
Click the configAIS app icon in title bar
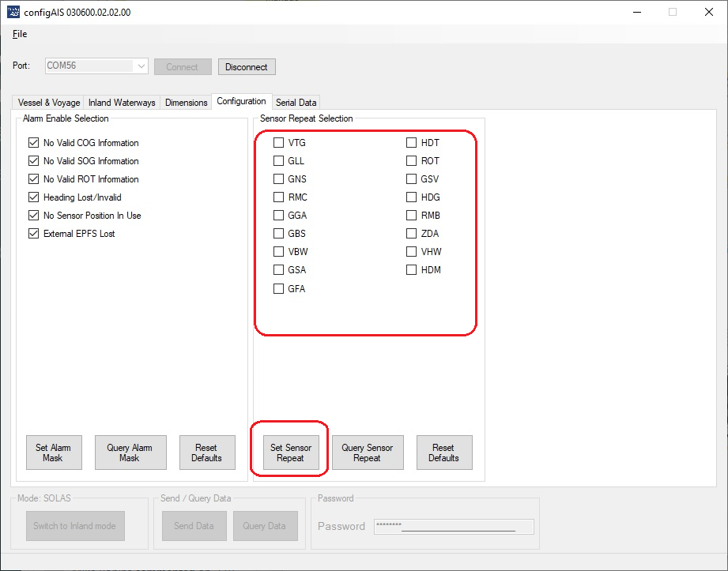point(13,12)
